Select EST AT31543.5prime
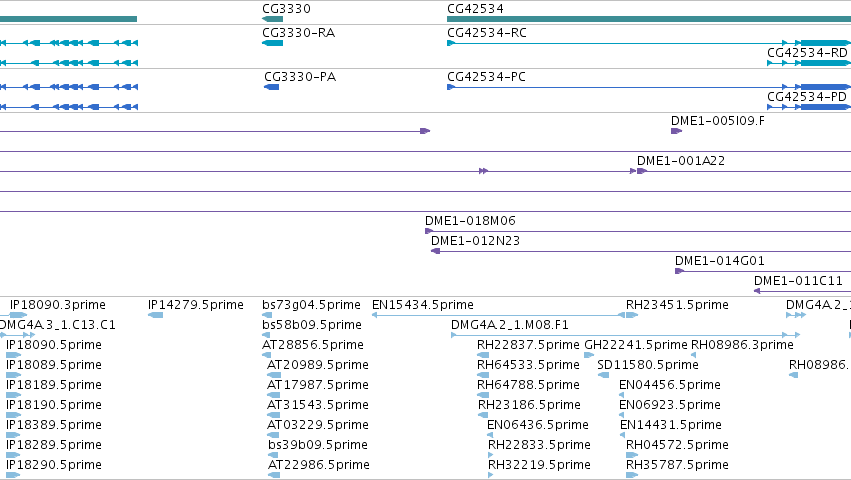The height and width of the screenshot is (480, 851). pyautogui.click(x=317, y=405)
